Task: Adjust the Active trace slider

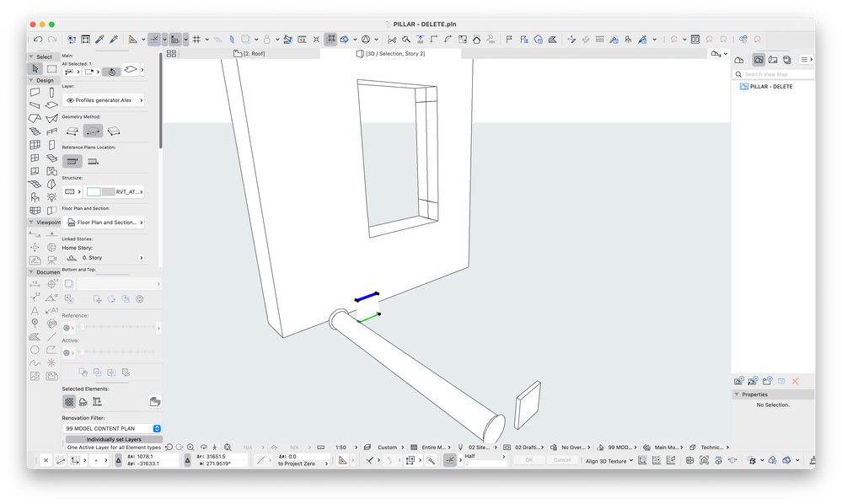Action: (x=117, y=352)
